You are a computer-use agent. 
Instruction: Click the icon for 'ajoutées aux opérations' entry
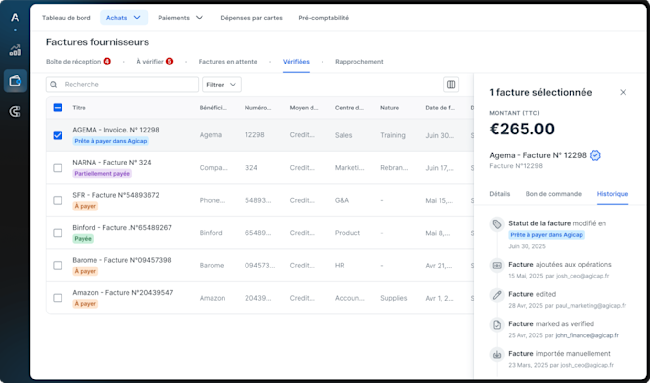497,265
